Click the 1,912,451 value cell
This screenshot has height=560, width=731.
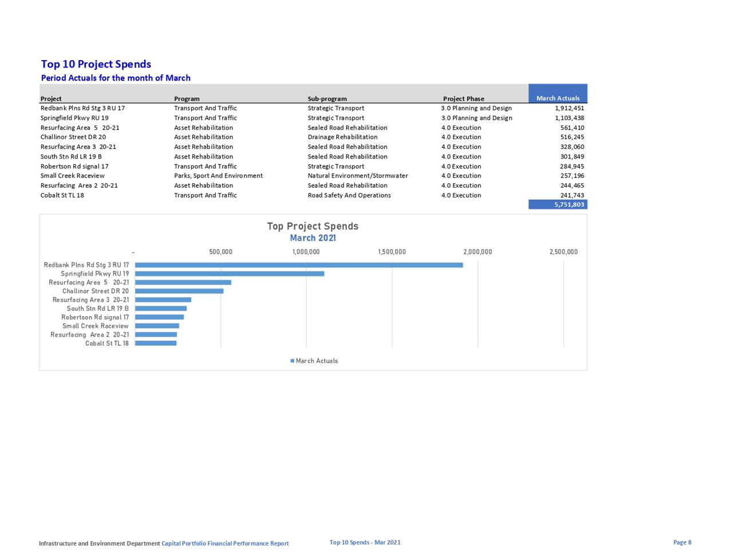coord(569,108)
